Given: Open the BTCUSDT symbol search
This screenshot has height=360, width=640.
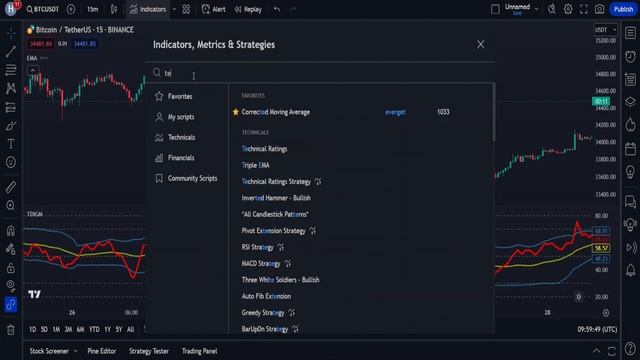Looking at the screenshot, I should [42, 9].
